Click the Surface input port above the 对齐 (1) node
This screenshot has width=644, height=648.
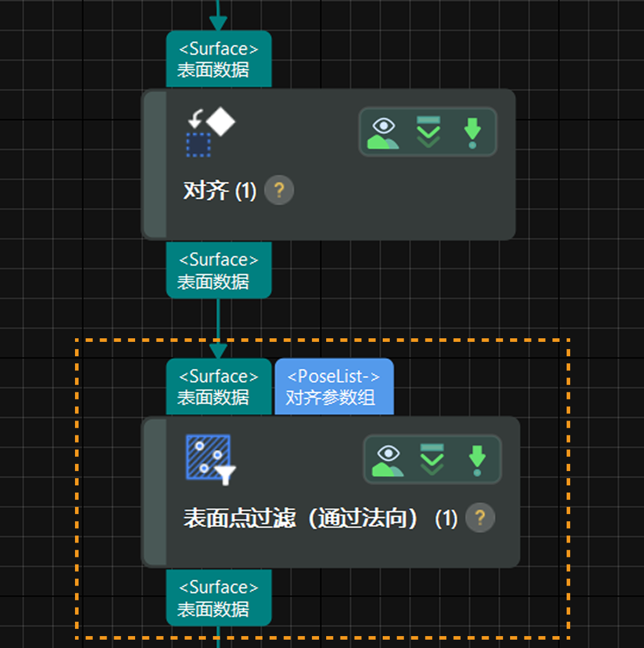click(219, 59)
